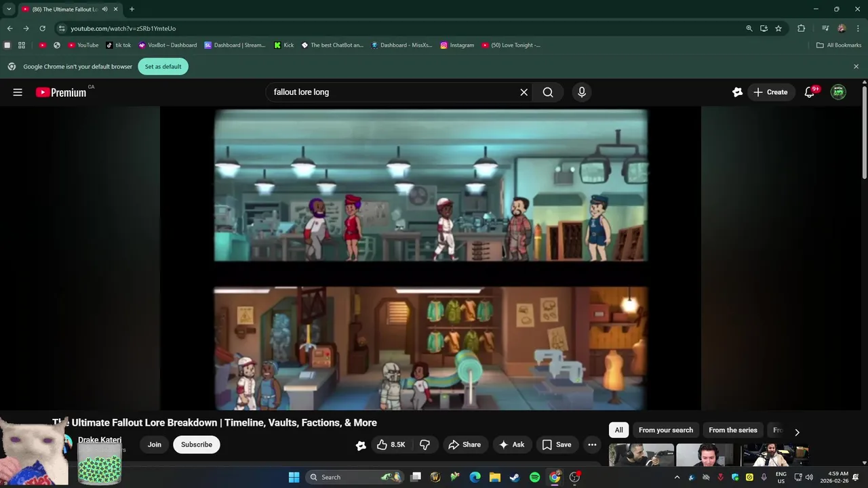Open media controls icon in Chrome toolbar

tap(825, 28)
